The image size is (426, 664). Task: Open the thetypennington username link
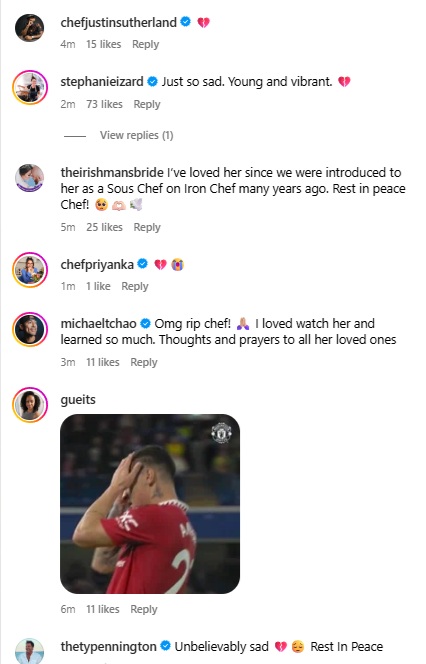click(108, 647)
